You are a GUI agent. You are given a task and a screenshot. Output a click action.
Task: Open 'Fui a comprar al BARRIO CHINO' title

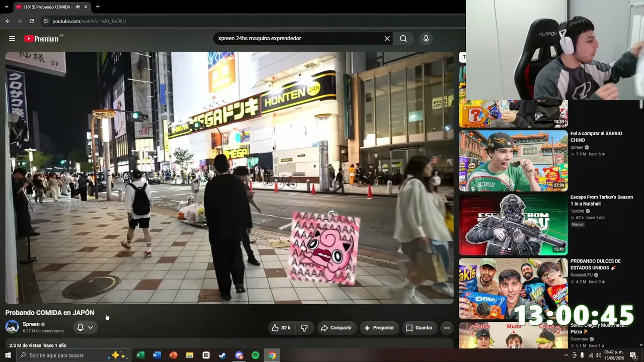click(x=596, y=137)
